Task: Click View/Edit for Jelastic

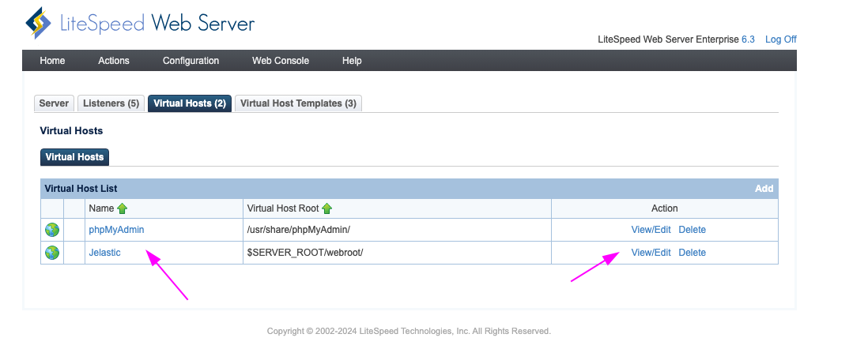Action: point(651,253)
